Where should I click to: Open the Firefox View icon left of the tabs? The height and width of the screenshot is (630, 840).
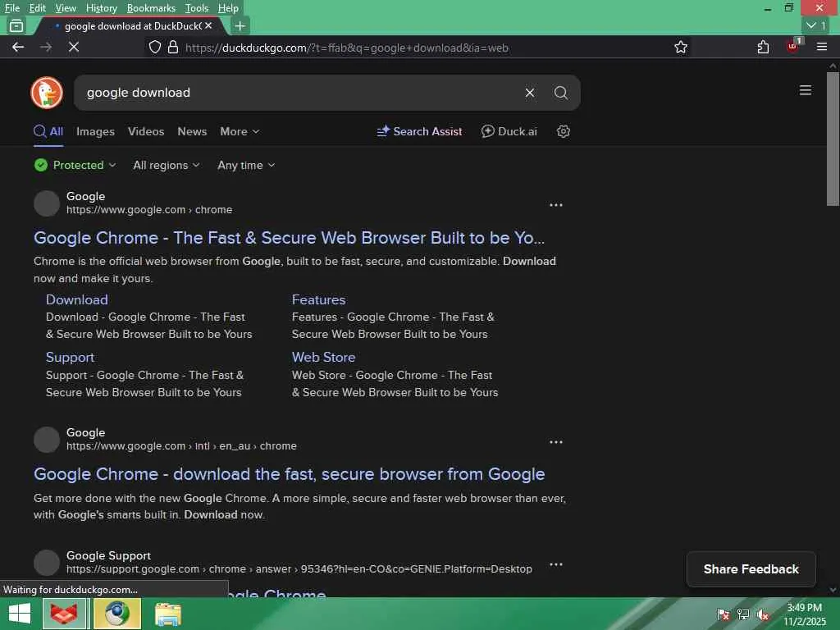pos(16,25)
